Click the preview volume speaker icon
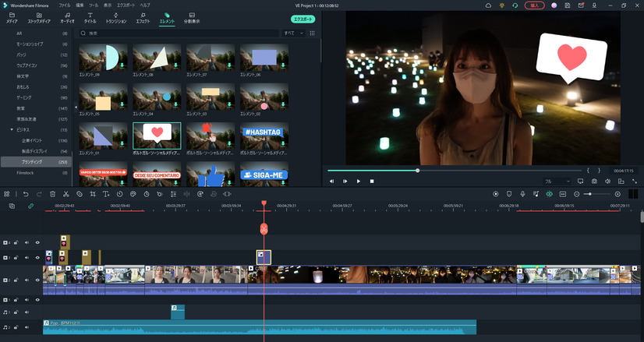This screenshot has height=342, width=644. pyautogui.click(x=607, y=181)
